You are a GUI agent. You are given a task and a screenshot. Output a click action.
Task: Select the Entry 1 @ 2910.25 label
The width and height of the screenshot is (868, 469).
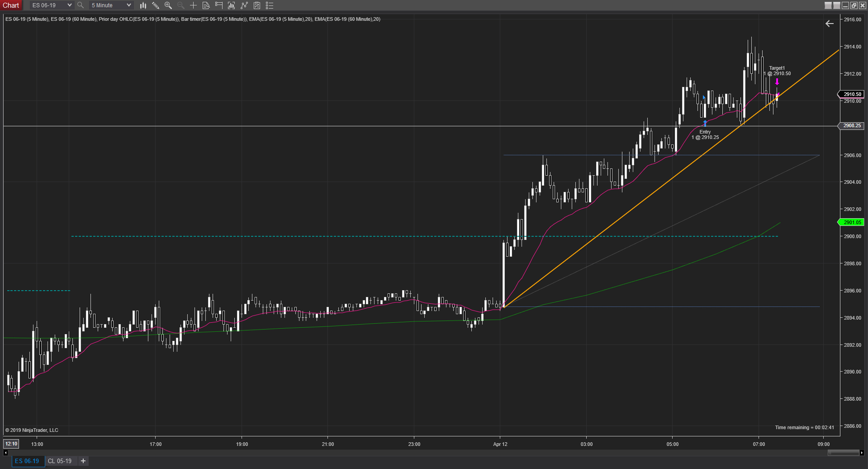pyautogui.click(x=705, y=134)
